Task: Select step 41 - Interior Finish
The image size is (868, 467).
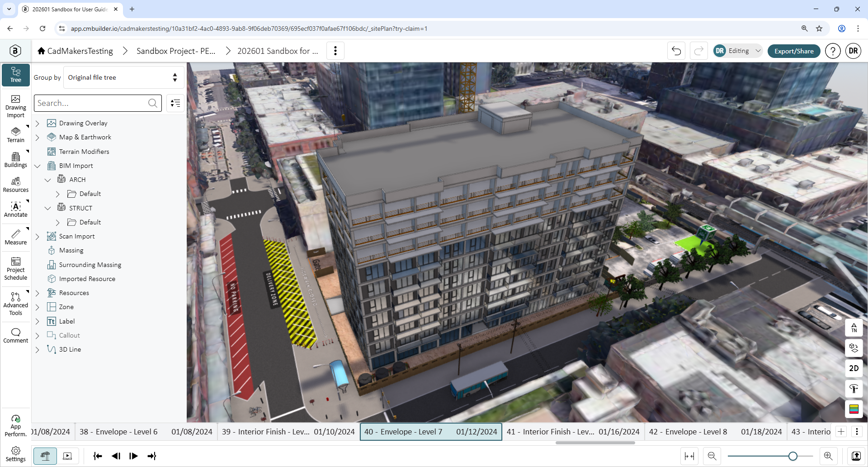Action: (573, 432)
